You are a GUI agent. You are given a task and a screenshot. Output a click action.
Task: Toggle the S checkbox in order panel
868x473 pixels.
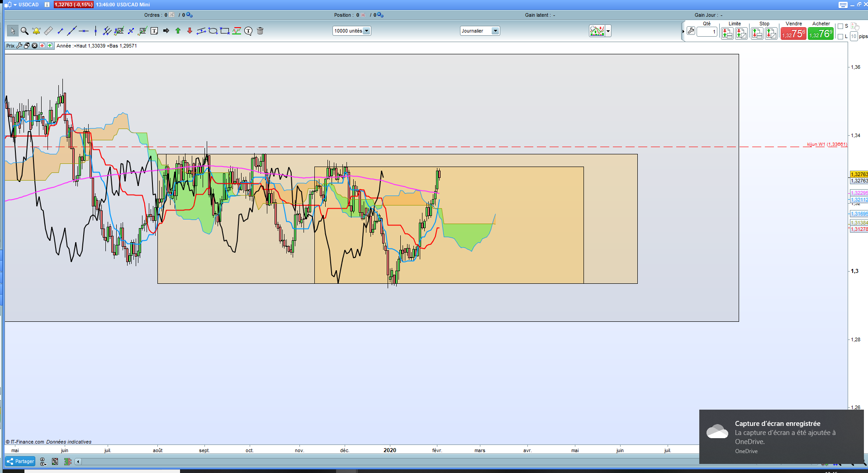[x=840, y=26]
